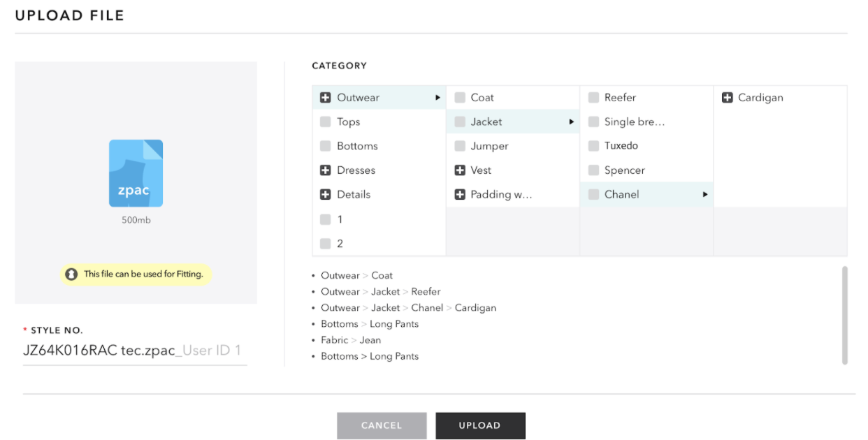
Task: Expand Padding w… plus icon
Action: [459, 195]
